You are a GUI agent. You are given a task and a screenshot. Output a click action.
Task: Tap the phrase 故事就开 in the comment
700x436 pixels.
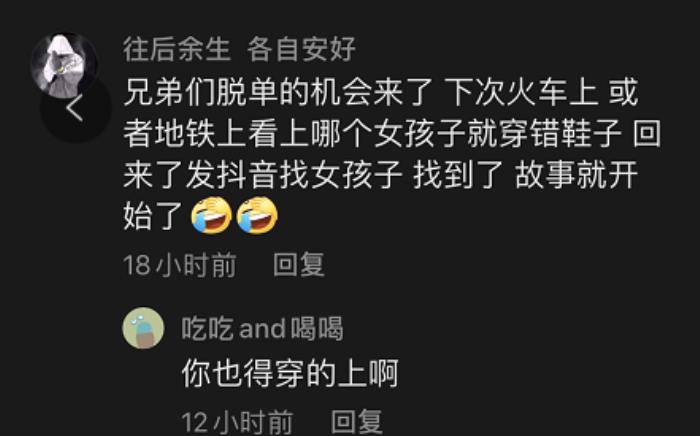[x=577, y=174]
